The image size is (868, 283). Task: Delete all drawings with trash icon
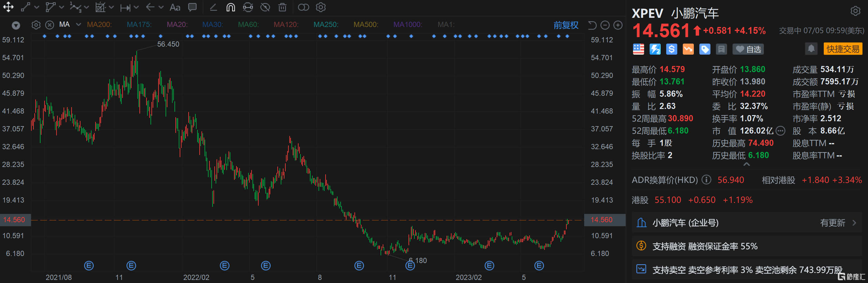click(282, 7)
